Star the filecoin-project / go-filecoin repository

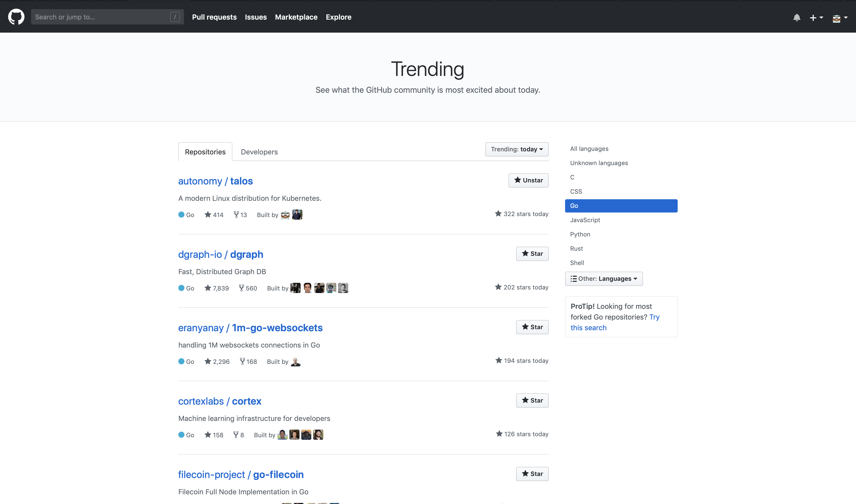click(532, 474)
